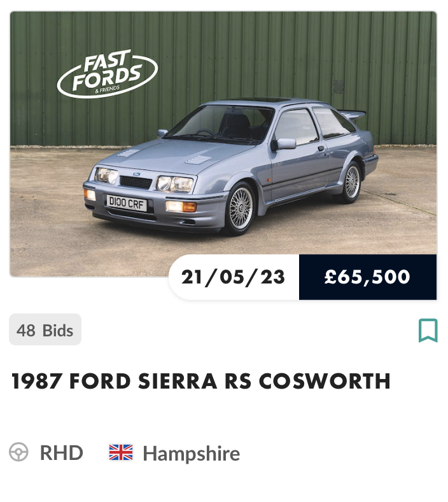Click the car's door wing mirror
This screenshot has width=448, height=502.
[284, 144]
